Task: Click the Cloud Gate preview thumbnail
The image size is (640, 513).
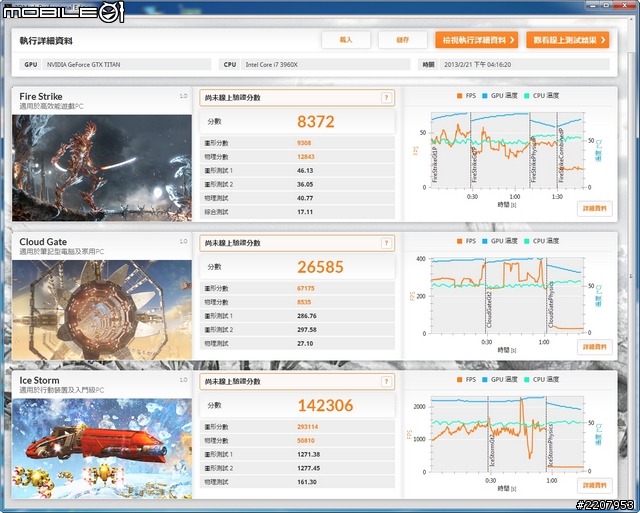Action: point(102,310)
